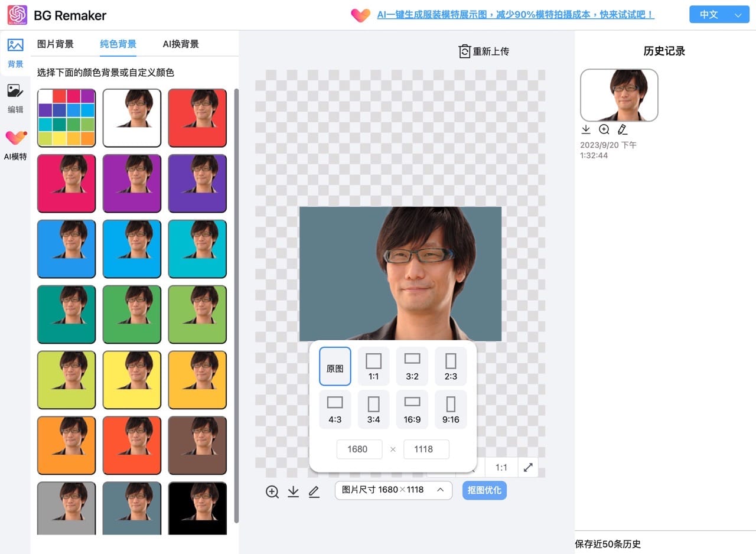Image resolution: width=756 pixels, height=554 pixels.
Task: Select the 9:16 aspect ratio
Action: pos(451,409)
